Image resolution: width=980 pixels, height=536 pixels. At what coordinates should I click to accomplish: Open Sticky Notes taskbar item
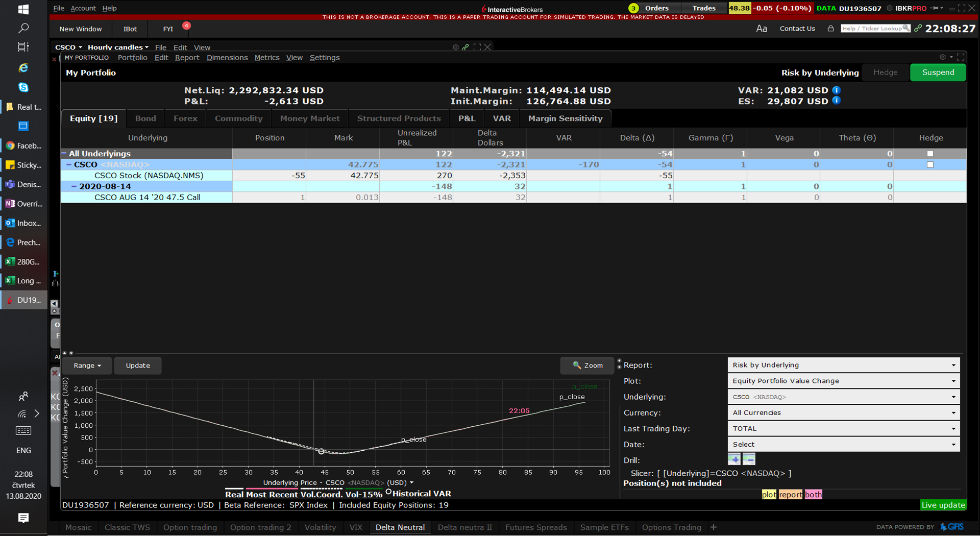24,165
